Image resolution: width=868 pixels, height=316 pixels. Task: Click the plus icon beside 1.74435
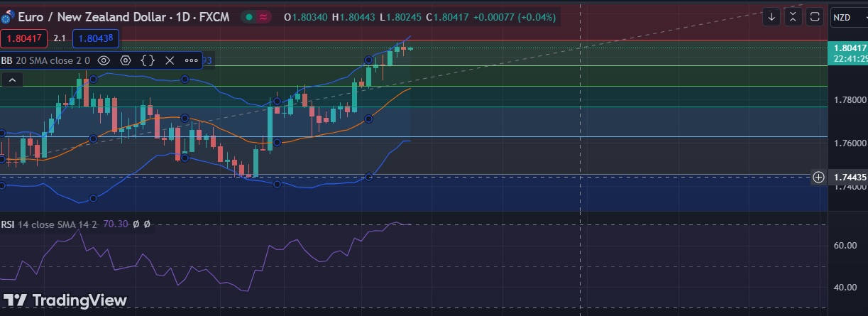[x=818, y=177]
